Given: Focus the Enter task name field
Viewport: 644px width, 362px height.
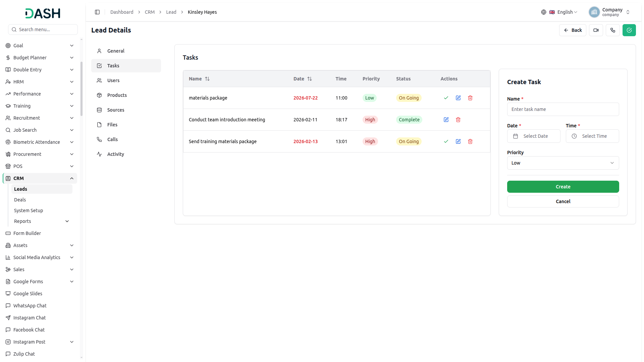Looking at the screenshot, I should point(563,109).
